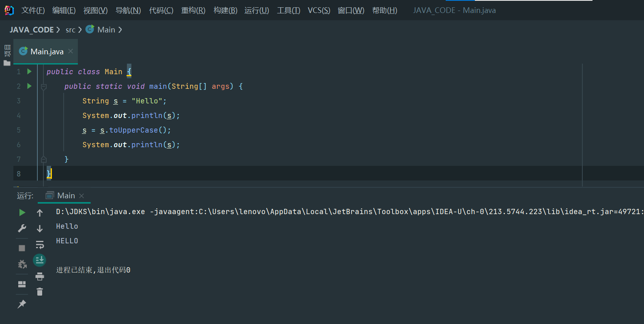Run main method from gutter line 2
Image resolution: width=644 pixels, height=324 pixels.
[x=29, y=86]
